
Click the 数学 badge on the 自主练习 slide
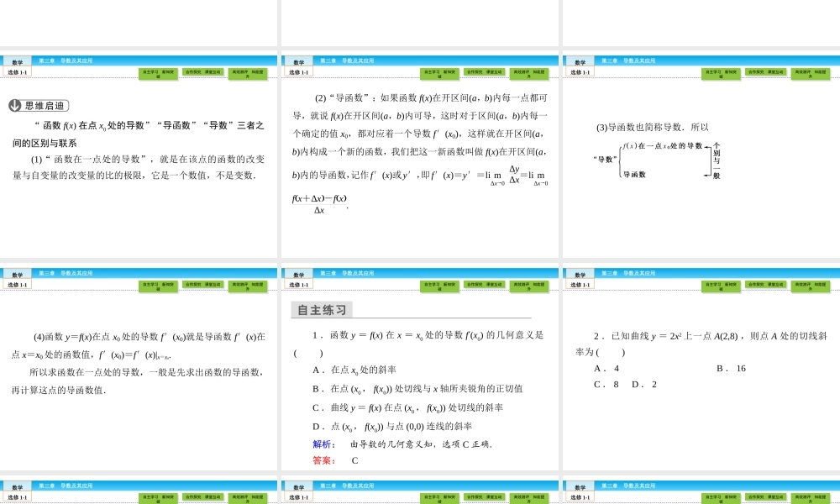click(297, 273)
